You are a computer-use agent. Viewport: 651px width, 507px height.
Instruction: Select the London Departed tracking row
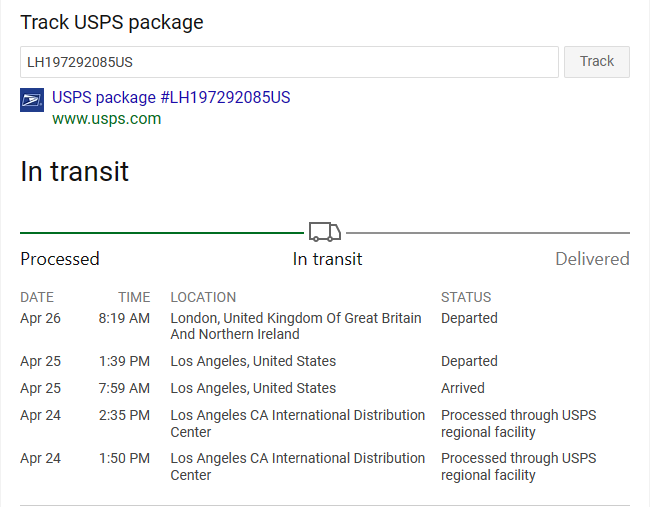[325, 326]
